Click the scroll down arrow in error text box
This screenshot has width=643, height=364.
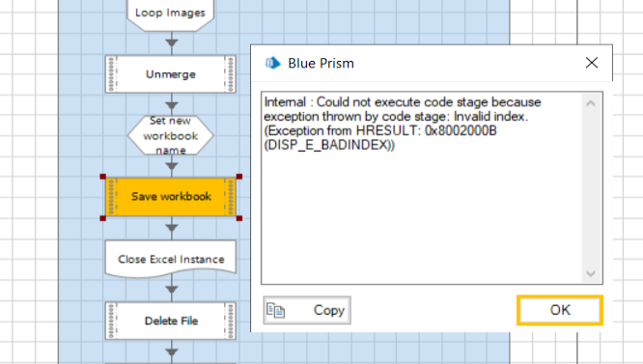coord(591,273)
